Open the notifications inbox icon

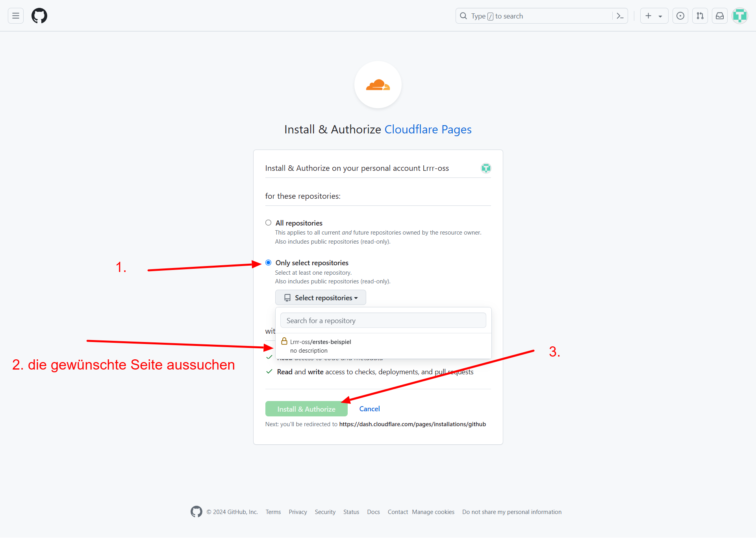click(x=719, y=16)
